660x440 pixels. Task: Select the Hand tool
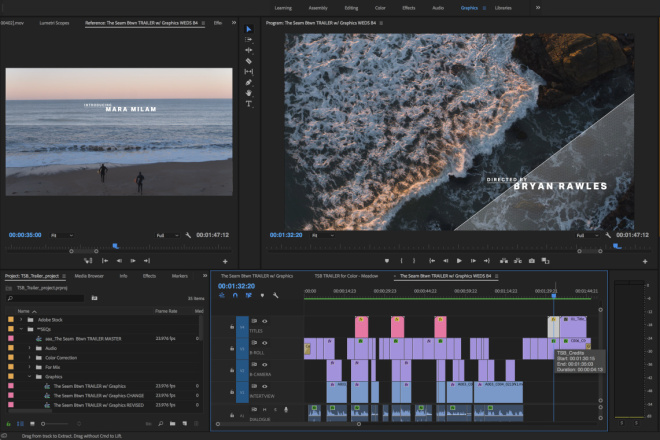pos(248,93)
